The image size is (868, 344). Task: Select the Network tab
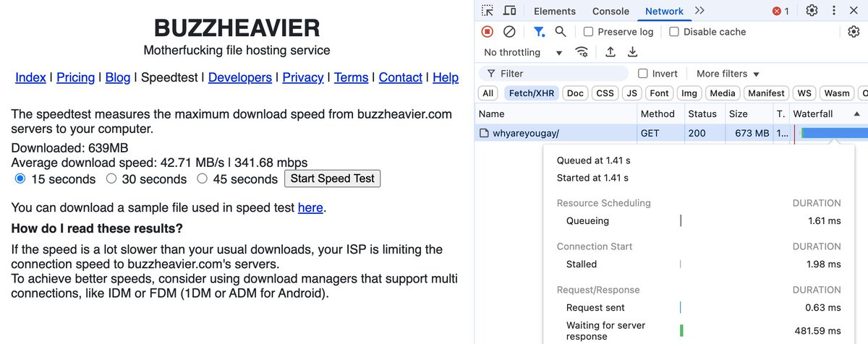click(x=664, y=11)
